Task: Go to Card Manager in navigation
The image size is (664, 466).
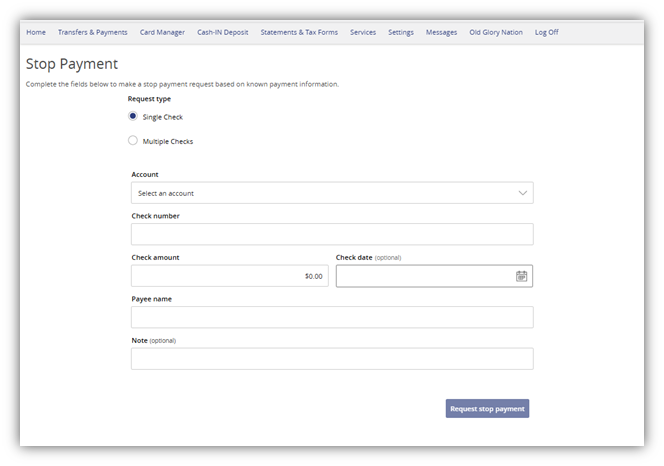Action: (162, 32)
